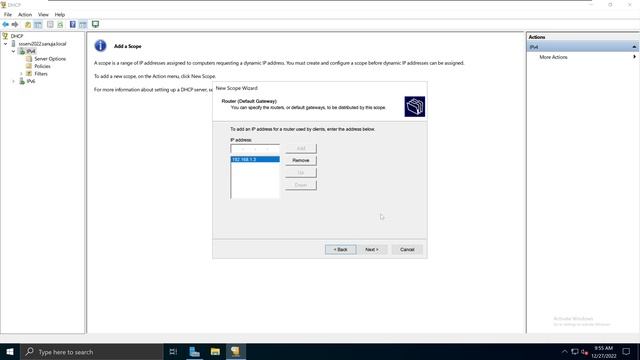Viewport: 640px width, 360px height.
Task: Collapse the server node in tree
Action: pos(6,44)
